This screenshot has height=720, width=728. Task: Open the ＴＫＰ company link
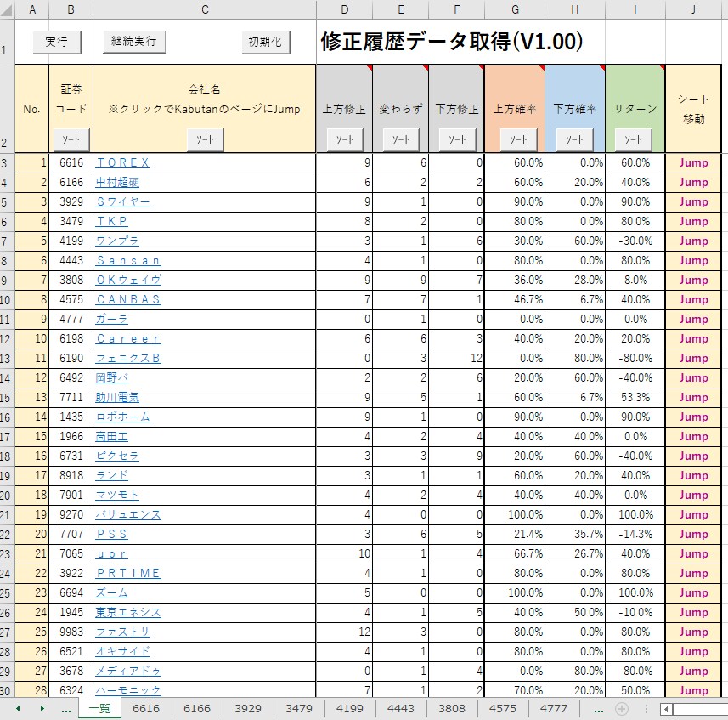[112, 221]
